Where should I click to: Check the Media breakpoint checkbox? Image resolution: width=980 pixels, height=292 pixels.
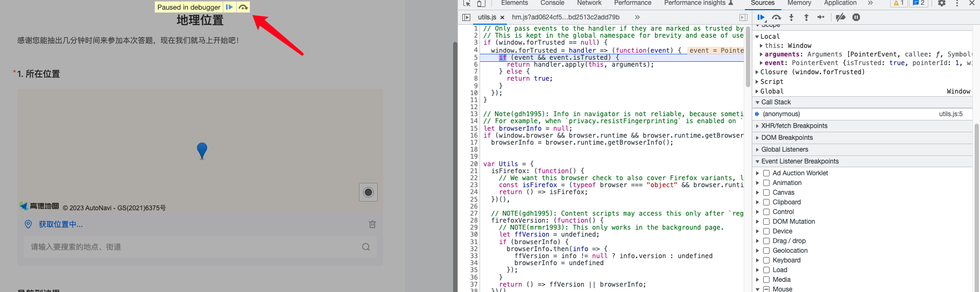766,280
